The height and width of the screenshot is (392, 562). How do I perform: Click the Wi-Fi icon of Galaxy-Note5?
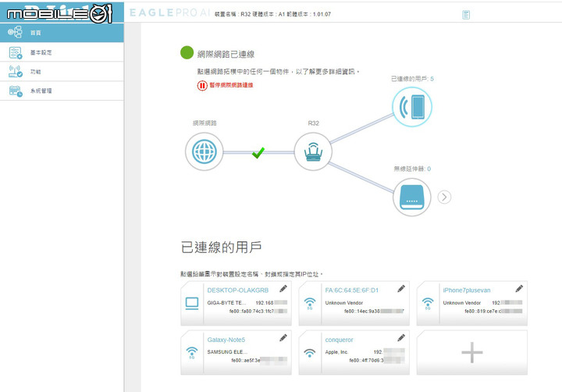pyautogui.click(x=192, y=353)
